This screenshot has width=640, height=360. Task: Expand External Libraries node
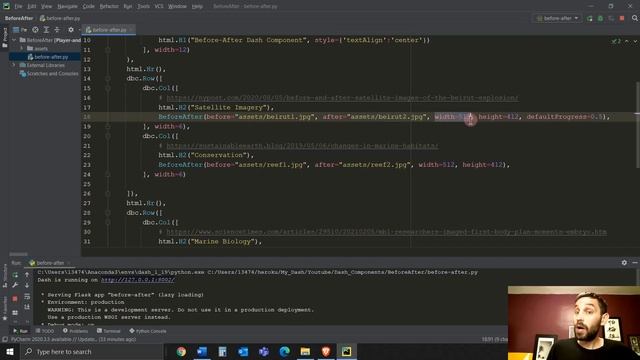(x=13, y=65)
